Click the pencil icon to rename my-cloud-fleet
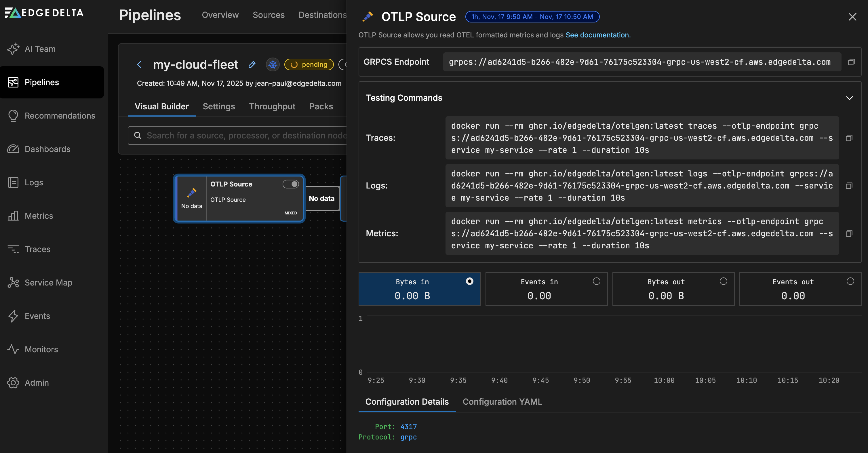This screenshot has height=453, width=868. pos(252,64)
